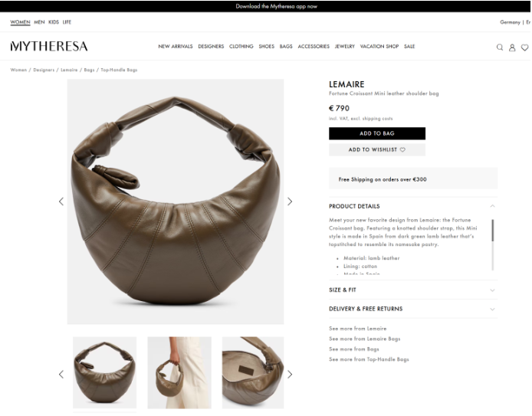Open See more from Lemaire Bags link
Viewport: 532px width, 416px height.
[x=364, y=339]
